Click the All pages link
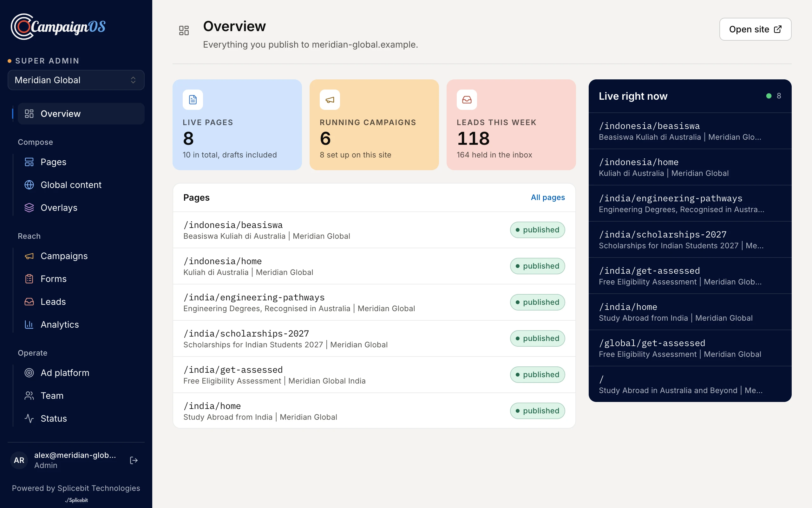The width and height of the screenshot is (812, 508). click(547, 197)
